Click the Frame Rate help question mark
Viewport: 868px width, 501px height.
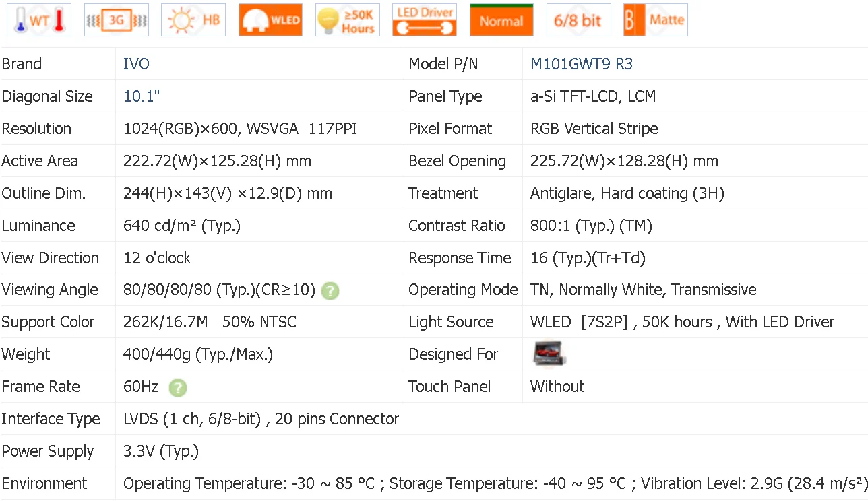[177, 387]
